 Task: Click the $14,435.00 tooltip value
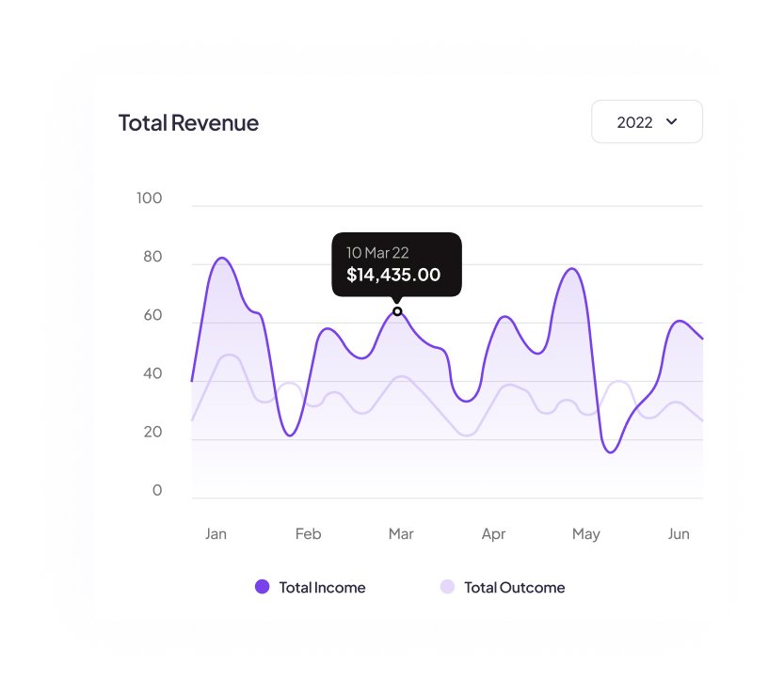click(x=393, y=275)
